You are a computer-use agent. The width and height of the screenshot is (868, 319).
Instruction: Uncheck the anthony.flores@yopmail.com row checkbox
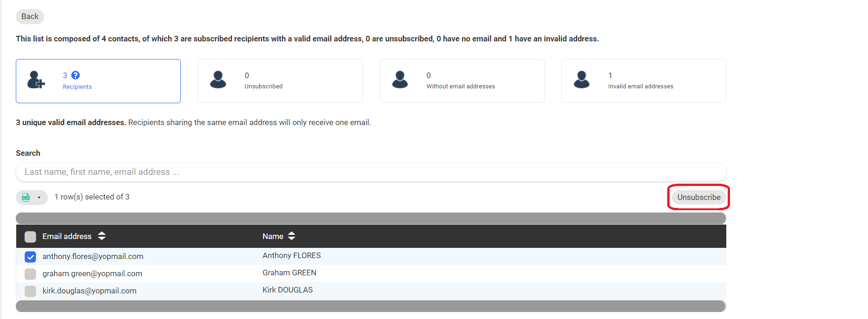click(x=30, y=257)
